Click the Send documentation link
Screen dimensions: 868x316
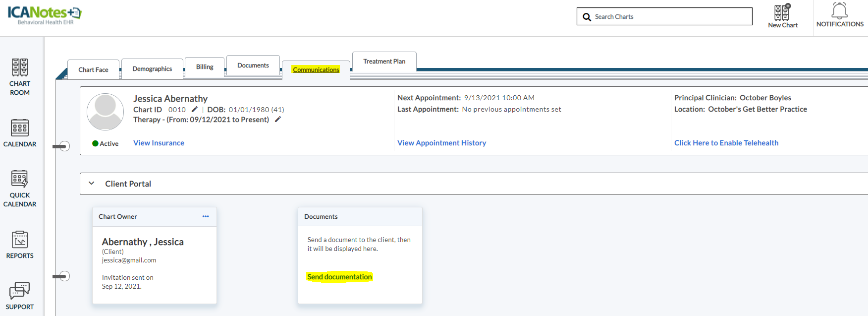[339, 277]
